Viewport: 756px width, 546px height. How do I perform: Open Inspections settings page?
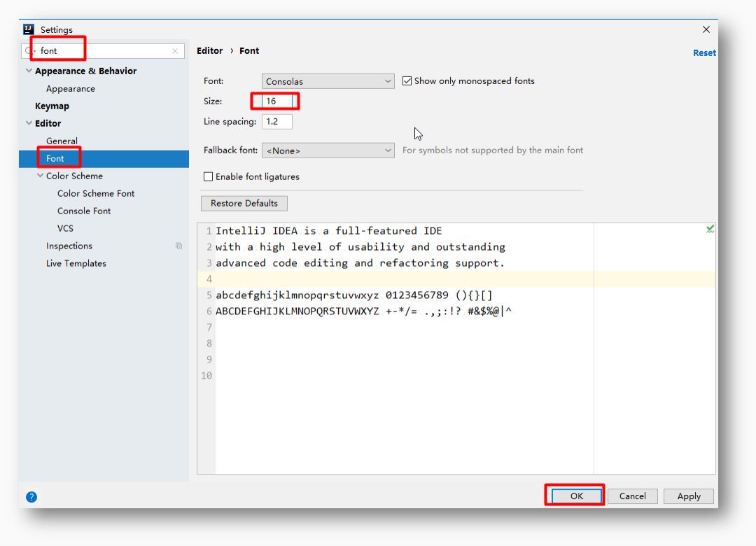[69, 246]
